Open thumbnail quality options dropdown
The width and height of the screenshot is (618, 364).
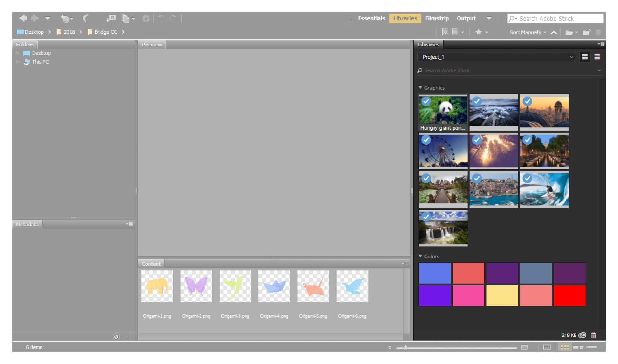click(458, 32)
